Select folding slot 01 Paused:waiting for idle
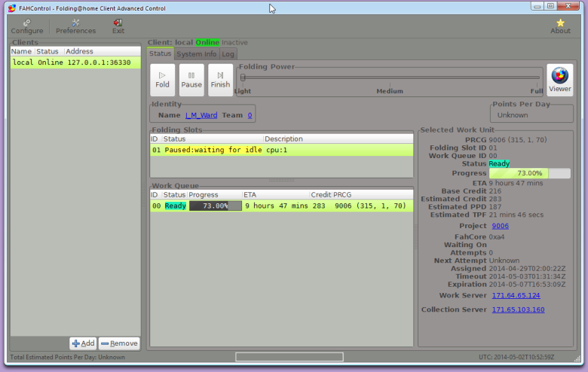The image size is (588, 372). pyautogui.click(x=282, y=150)
